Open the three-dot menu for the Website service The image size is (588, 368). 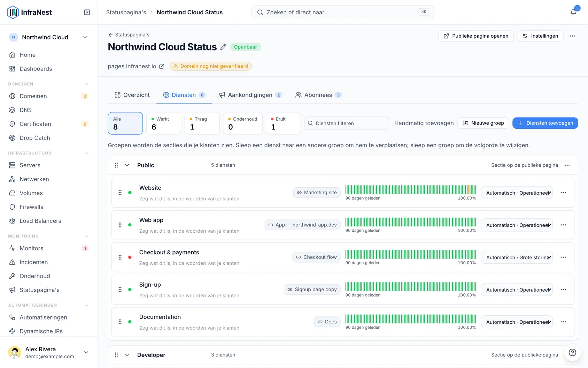coord(563,193)
